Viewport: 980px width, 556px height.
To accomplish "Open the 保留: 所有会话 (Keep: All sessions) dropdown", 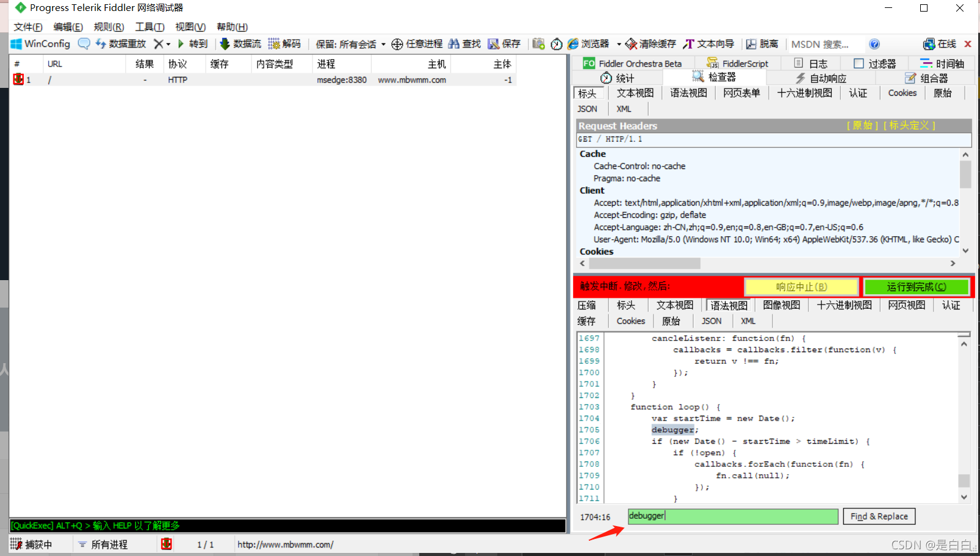I will pos(350,44).
